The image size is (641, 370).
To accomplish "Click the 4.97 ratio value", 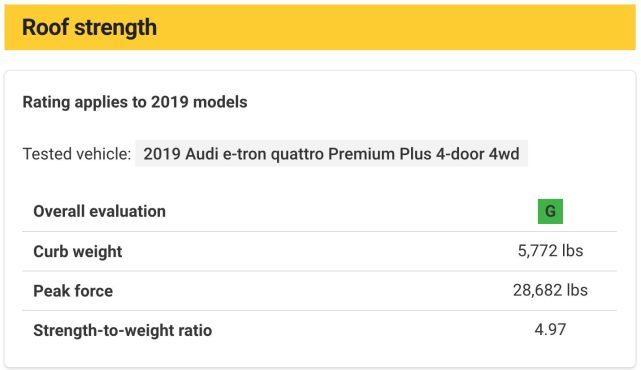I will [x=550, y=330].
